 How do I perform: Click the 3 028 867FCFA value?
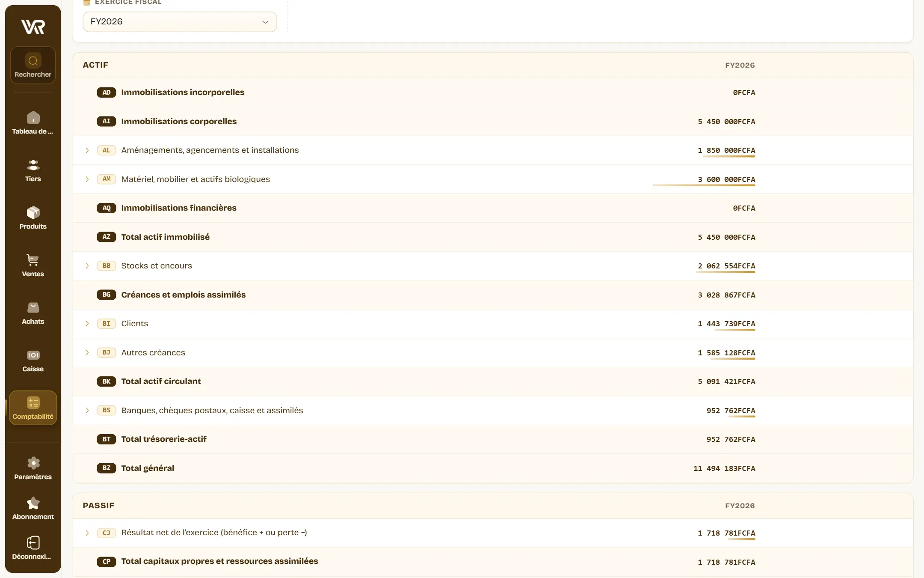pos(726,295)
